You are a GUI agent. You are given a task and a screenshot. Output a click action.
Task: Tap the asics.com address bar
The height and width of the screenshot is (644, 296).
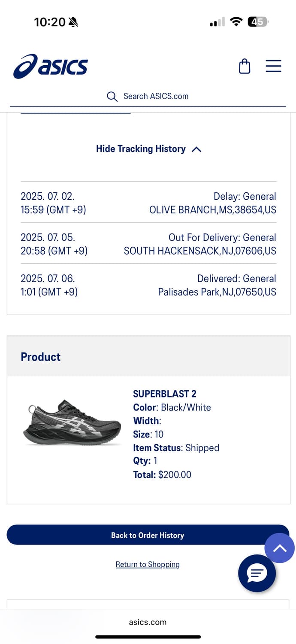pos(148,622)
